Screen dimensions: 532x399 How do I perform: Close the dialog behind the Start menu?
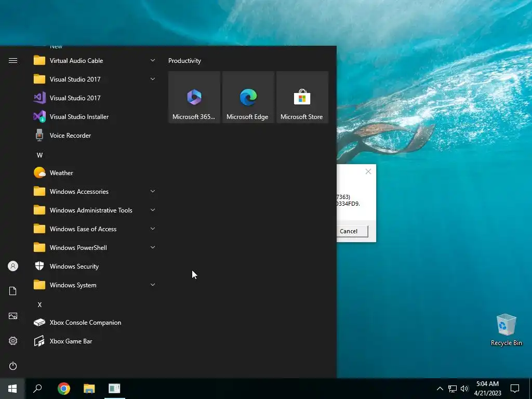(368, 171)
